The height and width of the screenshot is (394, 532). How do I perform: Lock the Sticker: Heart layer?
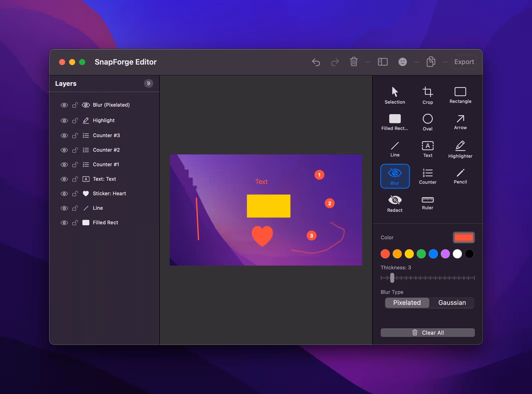(x=75, y=193)
